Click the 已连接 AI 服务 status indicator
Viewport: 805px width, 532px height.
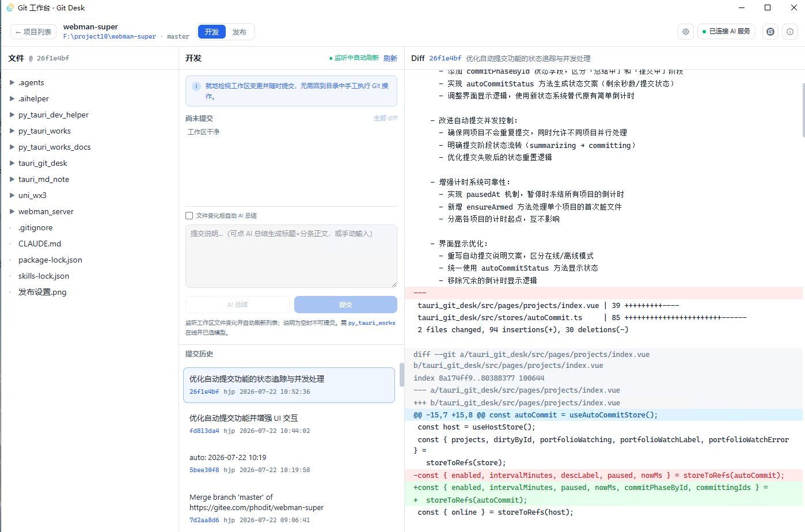point(726,32)
